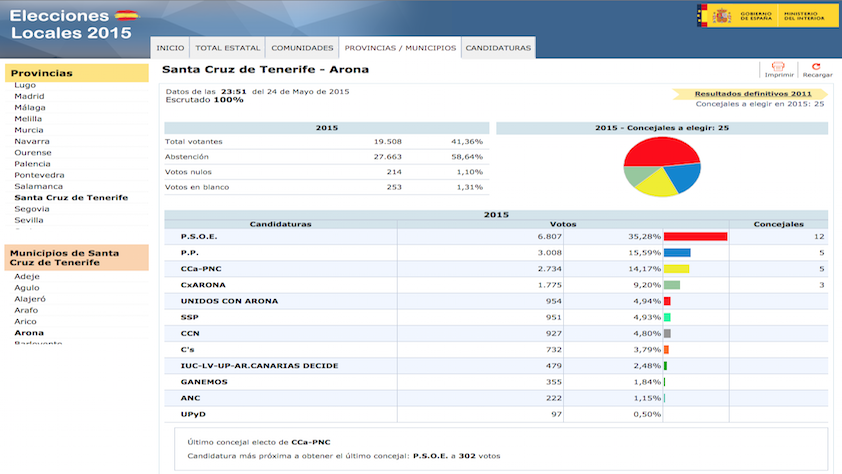842x474 pixels.
Task: Choose Navarra from the provinces list
Action: [x=32, y=141]
